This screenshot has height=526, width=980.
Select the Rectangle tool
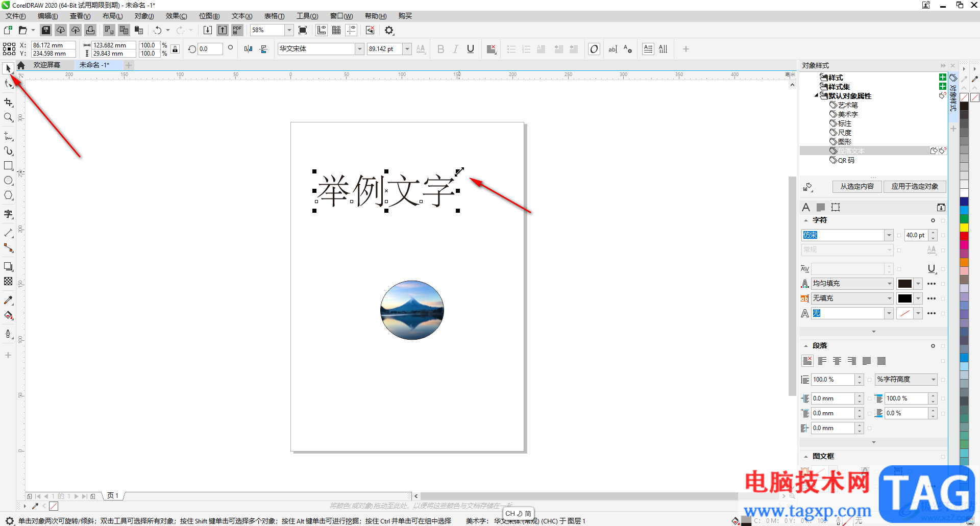coord(8,166)
